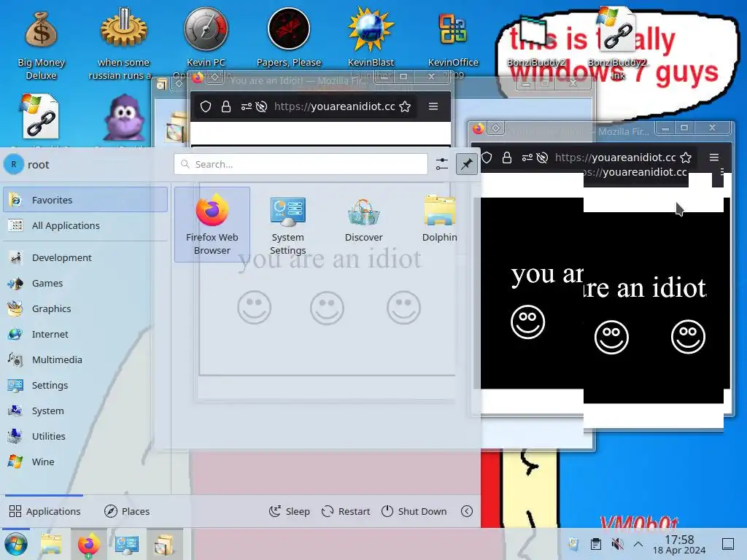Image resolution: width=747 pixels, height=560 pixels.
Task: Open clipboard tray icon
Action: [595, 544]
